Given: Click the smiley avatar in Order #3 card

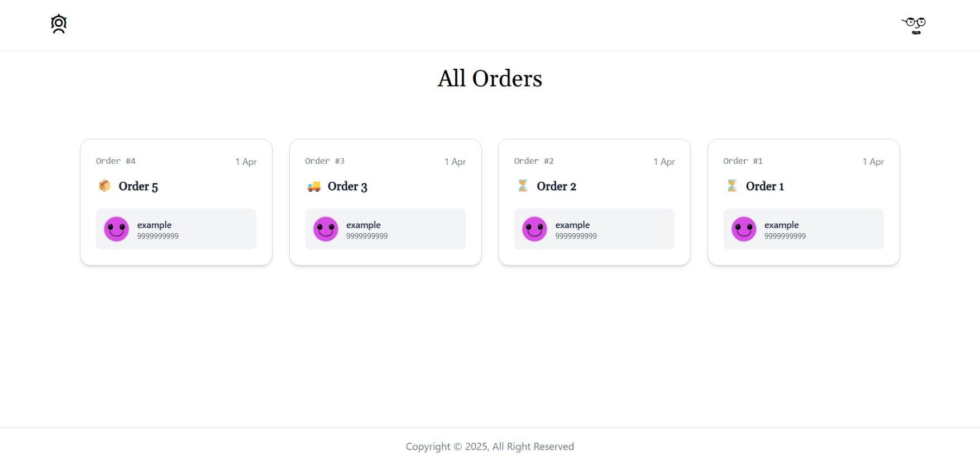Looking at the screenshot, I should pos(326,229).
